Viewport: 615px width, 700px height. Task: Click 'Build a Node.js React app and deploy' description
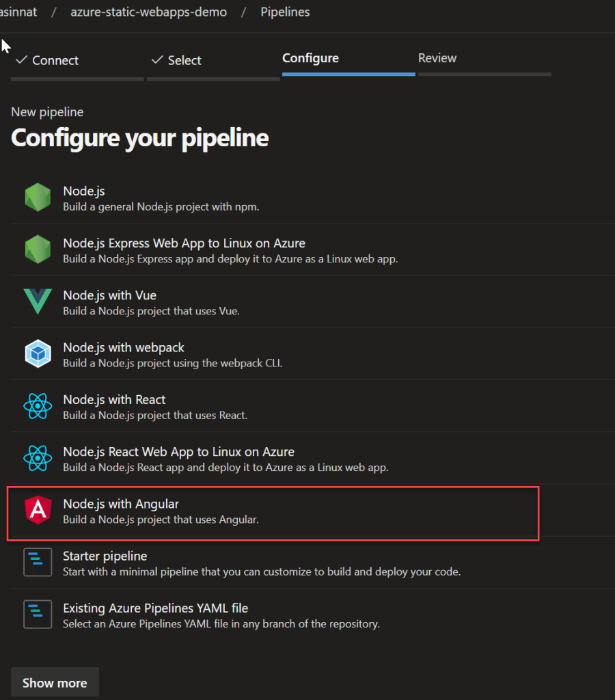[225, 468]
